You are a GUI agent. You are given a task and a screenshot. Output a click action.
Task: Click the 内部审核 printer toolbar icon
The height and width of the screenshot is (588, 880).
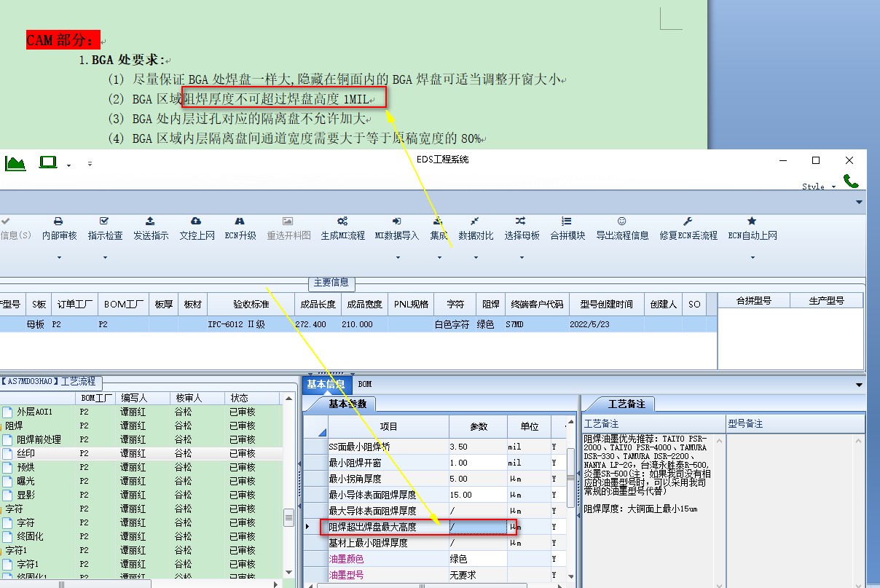[x=59, y=221]
